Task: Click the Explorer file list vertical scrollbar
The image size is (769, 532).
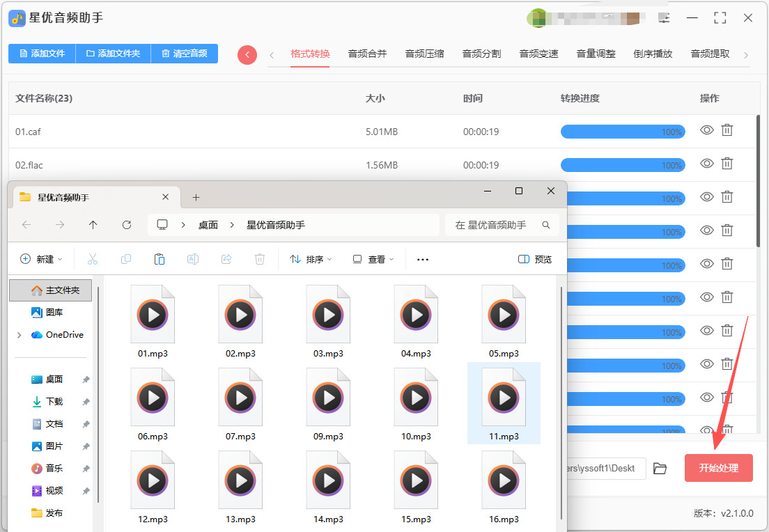Action: click(x=561, y=402)
